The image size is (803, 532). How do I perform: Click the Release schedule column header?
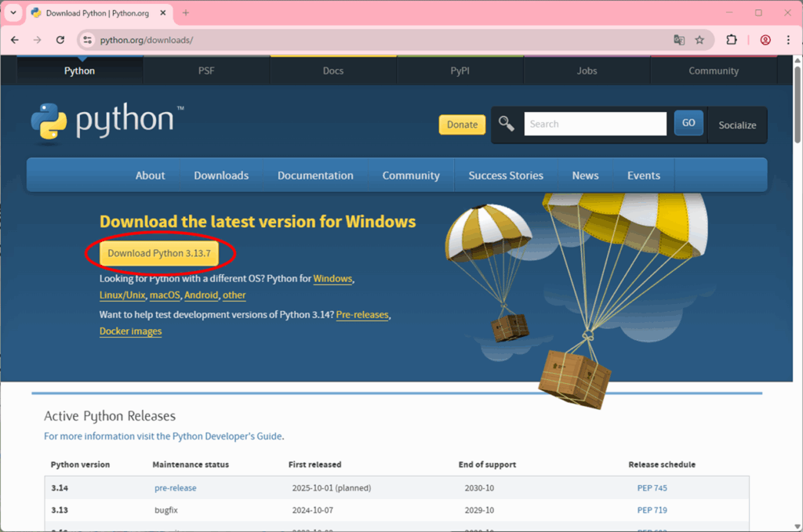(x=662, y=465)
